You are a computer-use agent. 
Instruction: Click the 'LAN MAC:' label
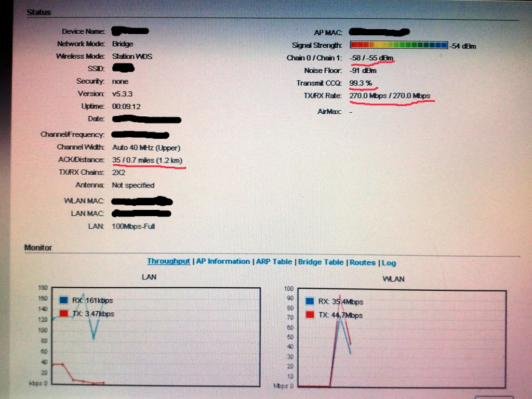pyautogui.click(x=87, y=214)
